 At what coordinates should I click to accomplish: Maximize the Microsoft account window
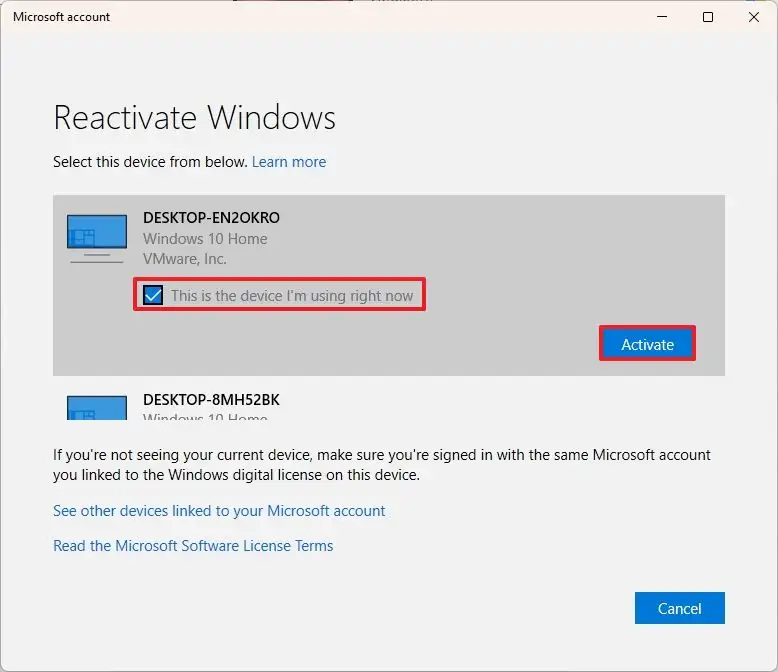[x=708, y=17]
